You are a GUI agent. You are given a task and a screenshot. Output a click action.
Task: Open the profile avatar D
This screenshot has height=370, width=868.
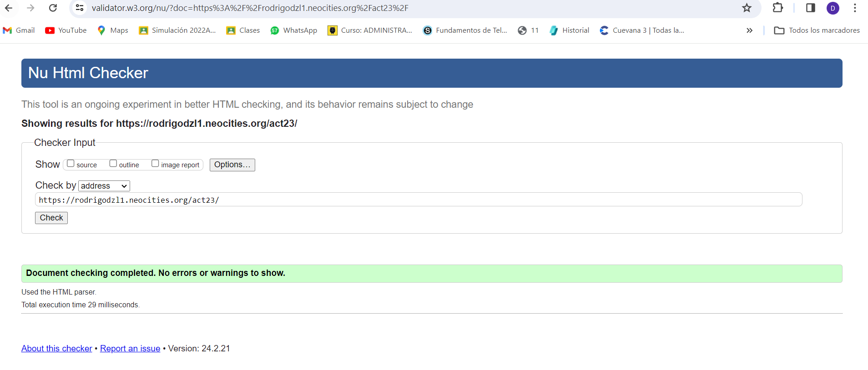coord(833,8)
